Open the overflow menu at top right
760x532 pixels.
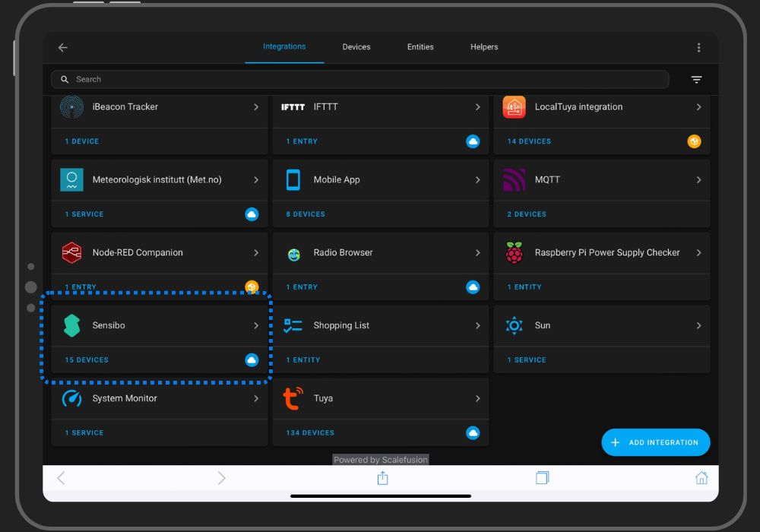tap(698, 46)
